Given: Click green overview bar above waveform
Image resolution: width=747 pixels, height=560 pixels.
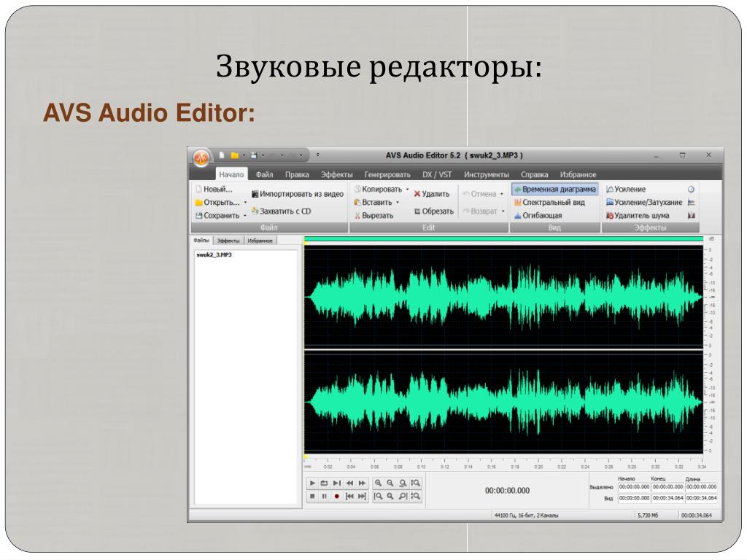Looking at the screenshot, I should pyautogui.click(x=503, y=238).
